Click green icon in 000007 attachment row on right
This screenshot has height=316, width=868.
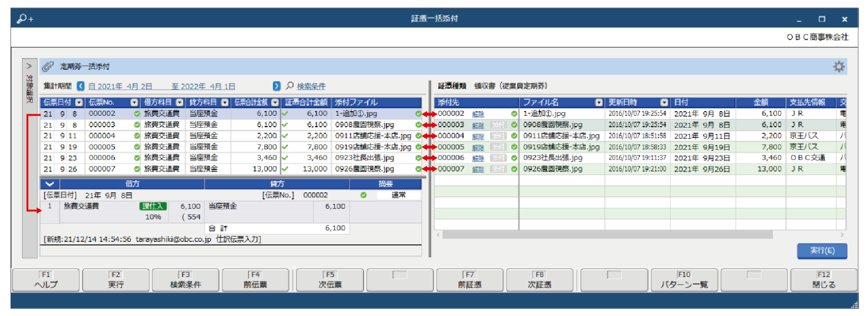514,169
